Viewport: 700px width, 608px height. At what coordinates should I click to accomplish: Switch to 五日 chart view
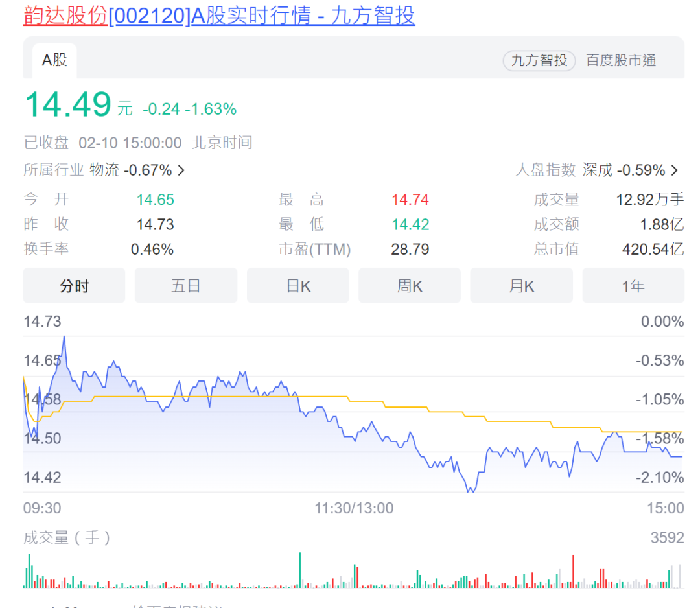(x=185, y=286)
